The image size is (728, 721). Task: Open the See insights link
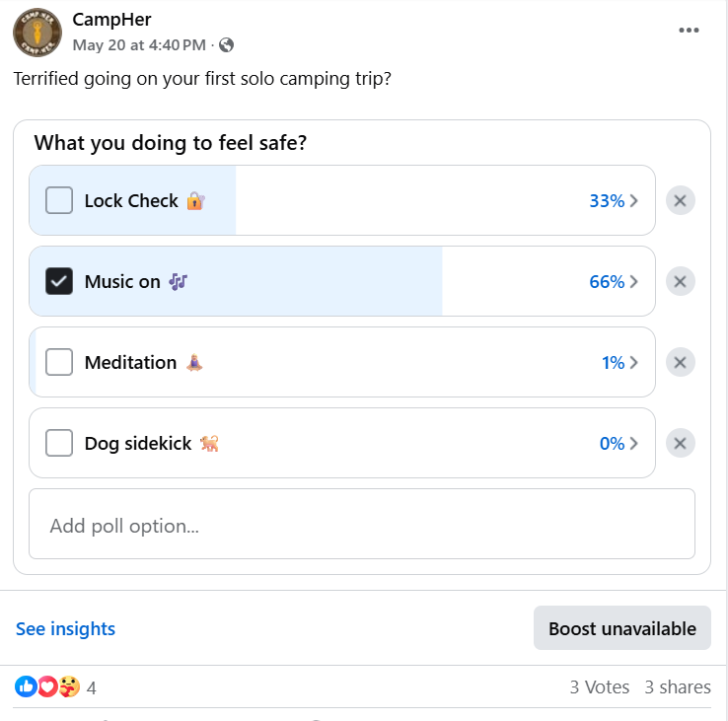[65, 628]
